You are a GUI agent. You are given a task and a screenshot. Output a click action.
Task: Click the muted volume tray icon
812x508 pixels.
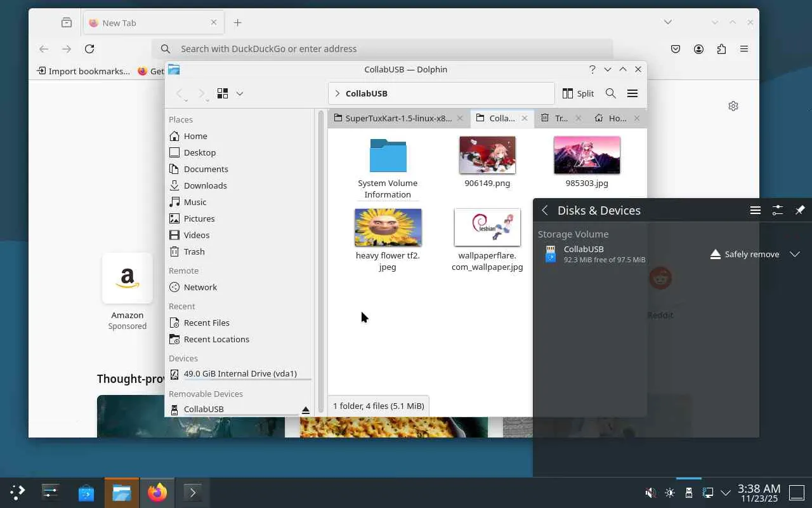[x=650, y=493]
